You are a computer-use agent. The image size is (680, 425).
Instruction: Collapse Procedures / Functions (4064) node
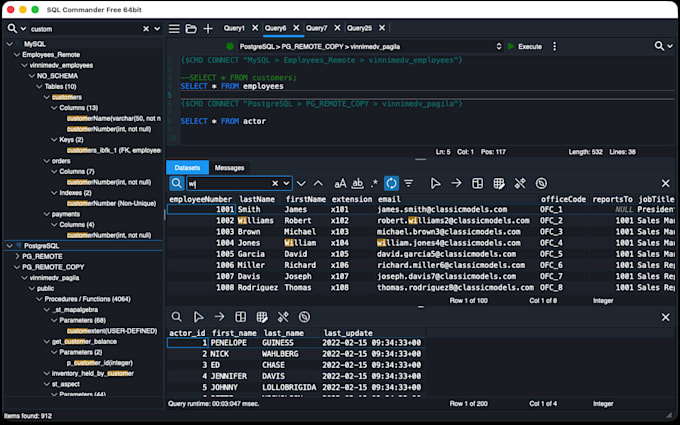click(x=39, y=299)
